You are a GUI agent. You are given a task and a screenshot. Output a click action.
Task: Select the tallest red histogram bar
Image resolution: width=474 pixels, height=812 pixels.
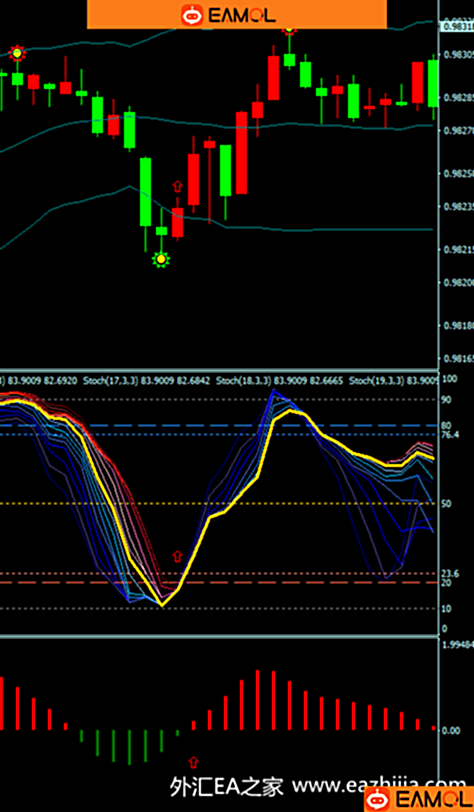pyautogui.click(x=257, y=700)
